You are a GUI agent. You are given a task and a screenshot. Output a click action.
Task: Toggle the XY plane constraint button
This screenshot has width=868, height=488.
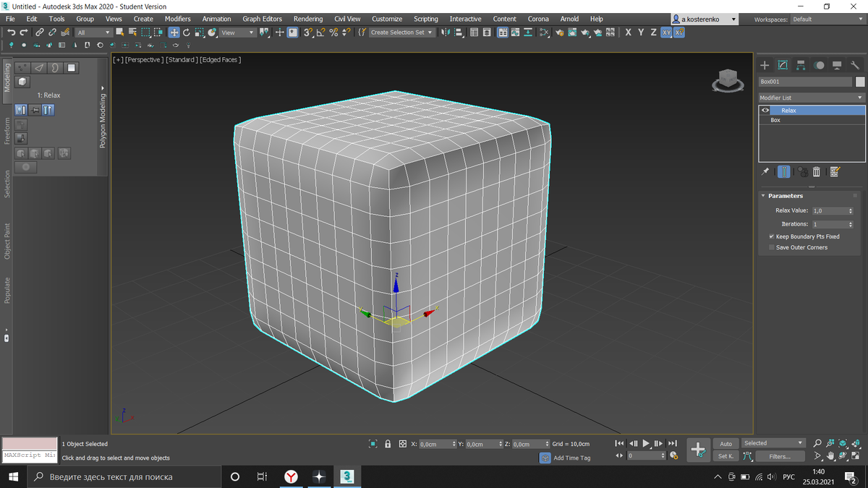(x=666, y=33)
